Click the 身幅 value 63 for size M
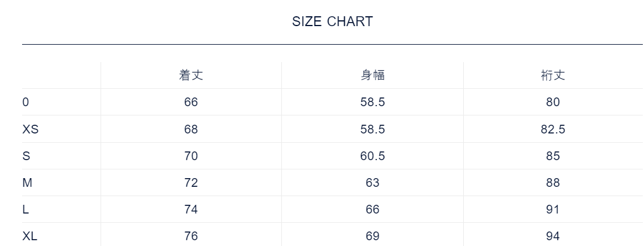644x246 pixels. click(x=373, y=183)
